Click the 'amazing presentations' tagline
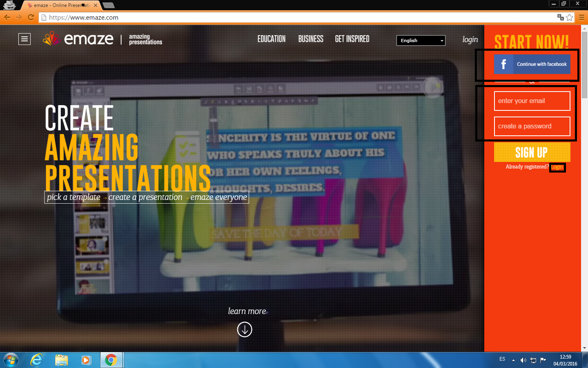The width and height of the screenshot is (588, 368). 145,39
